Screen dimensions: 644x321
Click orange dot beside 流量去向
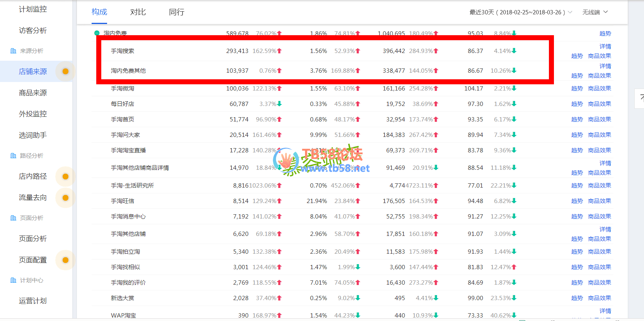[x=65, y=198]
